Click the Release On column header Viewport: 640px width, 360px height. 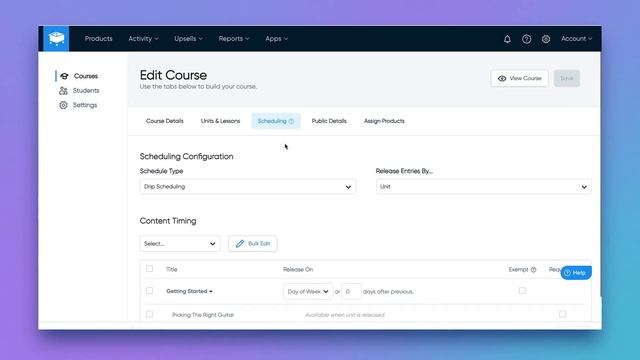[x=298, y=269]
